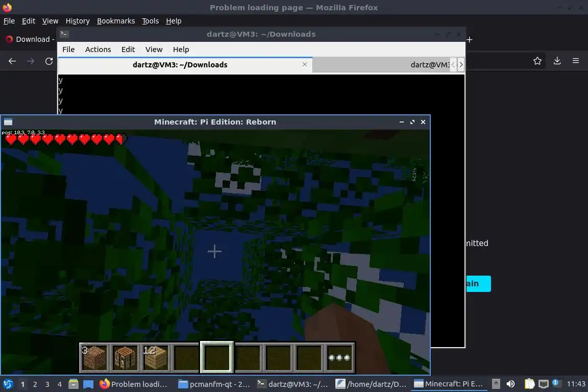This screenshot has height=392, width=588.
Task: Open Firefox Tools menu
Action: coord(151,21)
